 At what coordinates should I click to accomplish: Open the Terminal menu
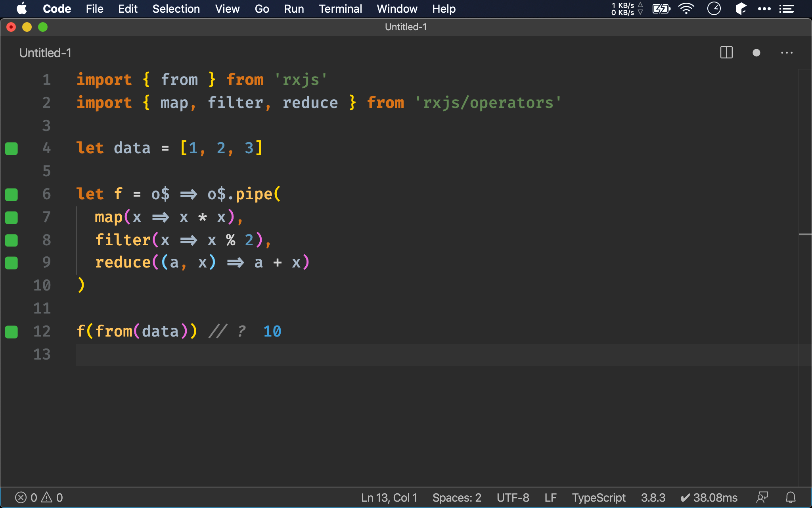coord(340,9)
